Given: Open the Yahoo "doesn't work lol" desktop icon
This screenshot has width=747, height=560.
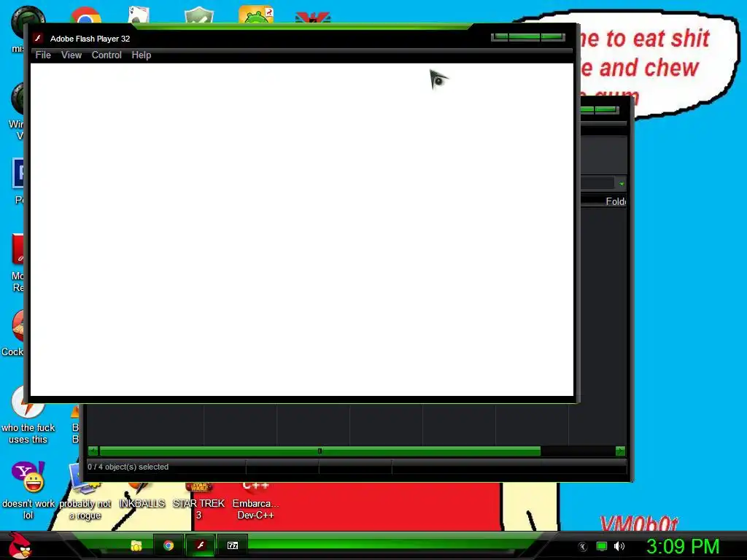Looking at the screenshot, I should [x=28, y=491].
